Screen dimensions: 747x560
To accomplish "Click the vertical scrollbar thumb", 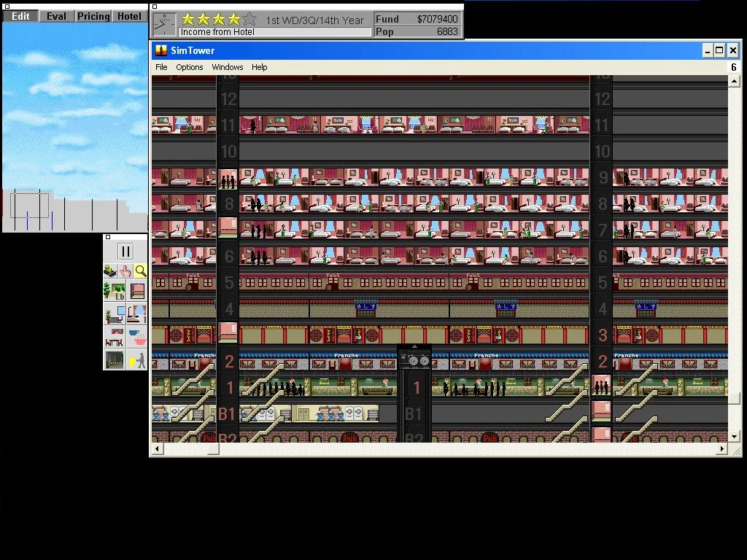I will point(734,397).
